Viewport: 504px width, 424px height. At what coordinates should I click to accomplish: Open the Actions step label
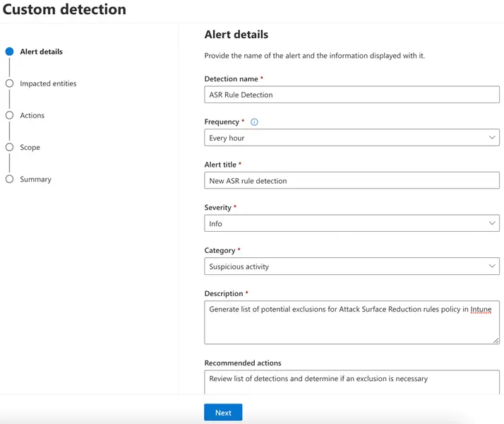point(32,115)
